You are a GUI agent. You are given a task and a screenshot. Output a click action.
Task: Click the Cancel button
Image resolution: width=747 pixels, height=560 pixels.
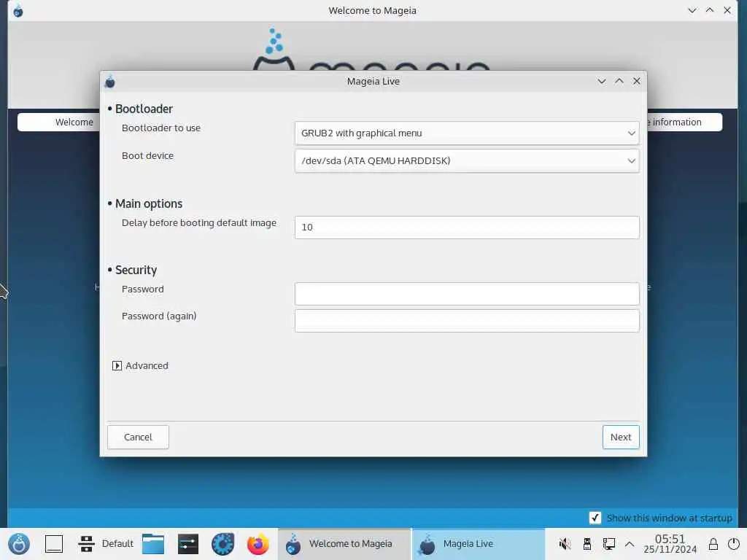138,437
